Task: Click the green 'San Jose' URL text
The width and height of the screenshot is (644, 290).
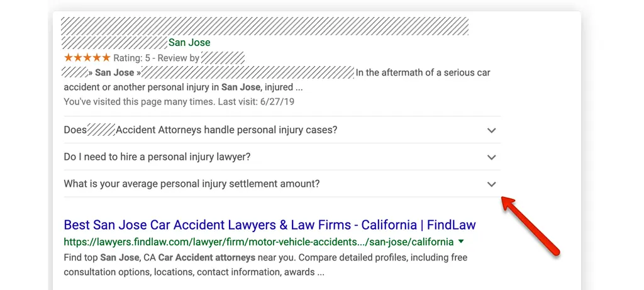Action: 189,42
